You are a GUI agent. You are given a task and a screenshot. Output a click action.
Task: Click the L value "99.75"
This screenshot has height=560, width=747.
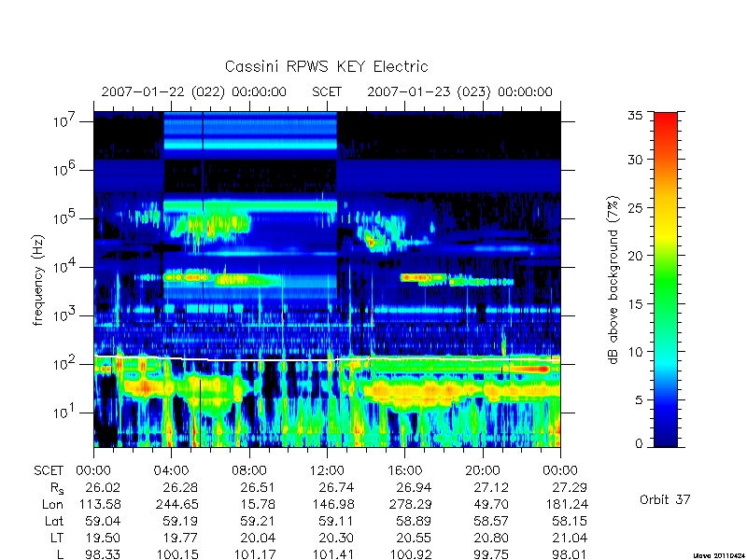[491, 554]
